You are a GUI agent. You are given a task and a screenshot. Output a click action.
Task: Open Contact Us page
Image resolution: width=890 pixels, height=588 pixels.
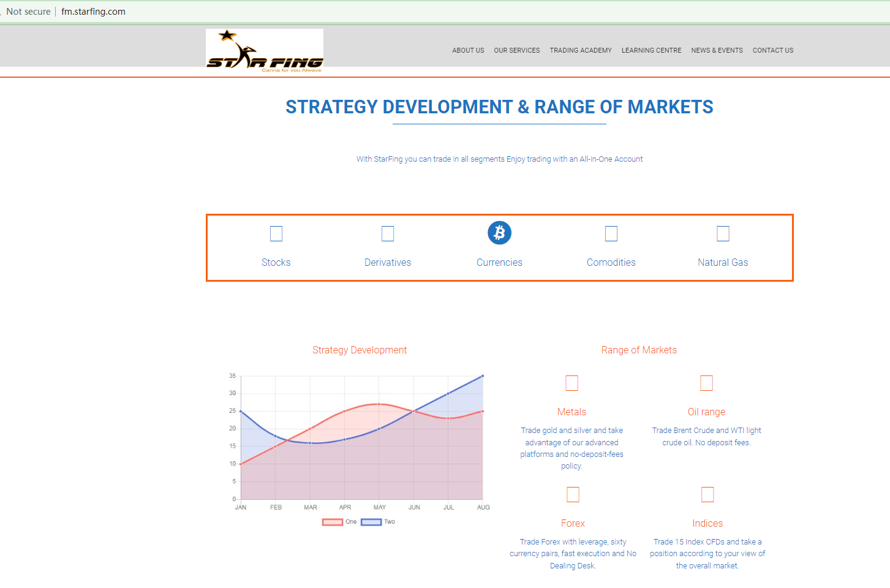(x=773, y=50)
